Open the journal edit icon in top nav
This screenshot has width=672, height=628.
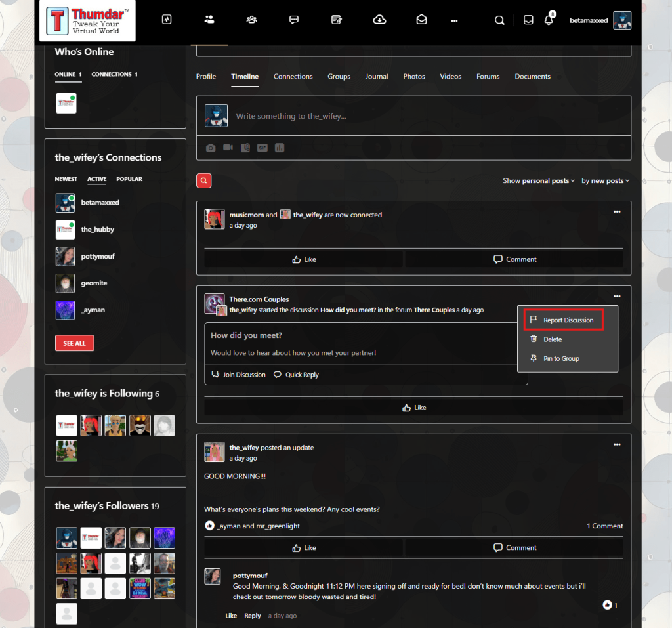pyautogui.click(x=337, y=20)
